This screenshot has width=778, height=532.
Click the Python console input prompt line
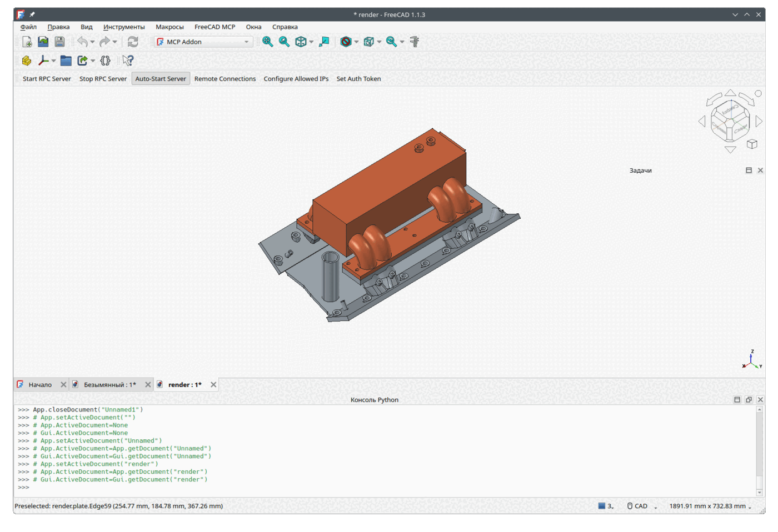[x=385, y=487]
